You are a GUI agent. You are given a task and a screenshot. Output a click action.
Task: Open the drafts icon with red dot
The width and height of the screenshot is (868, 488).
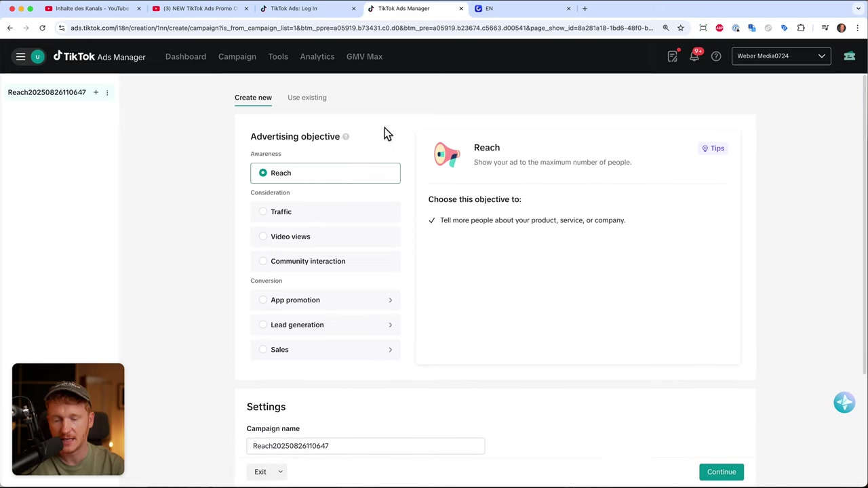coord(673,56)
